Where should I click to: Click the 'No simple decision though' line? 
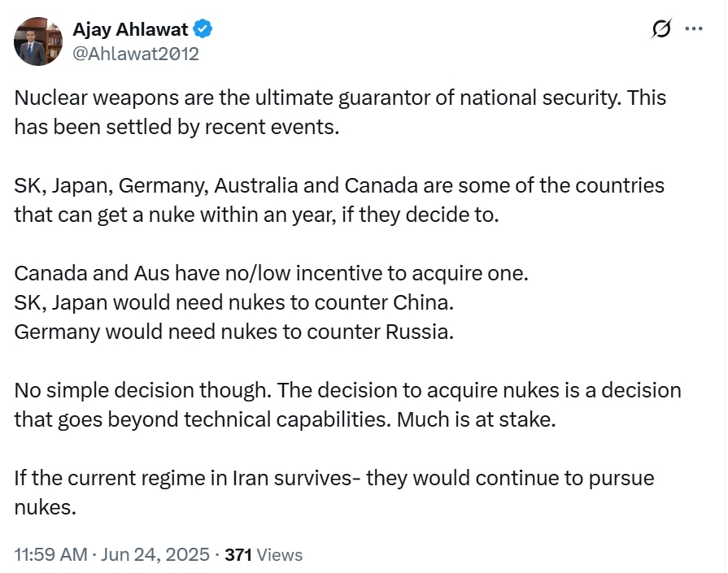coord(348,390)
